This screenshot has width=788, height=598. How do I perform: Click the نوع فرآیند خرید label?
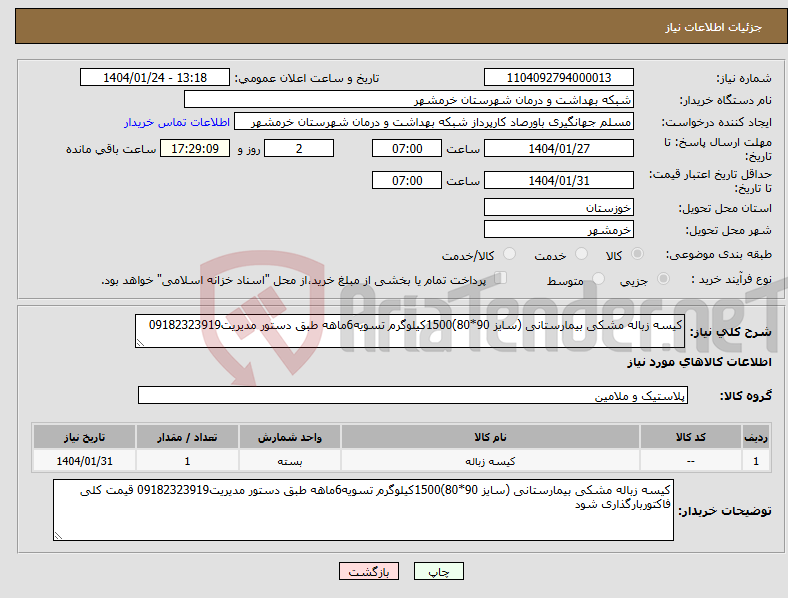click(x=731, y=279)
